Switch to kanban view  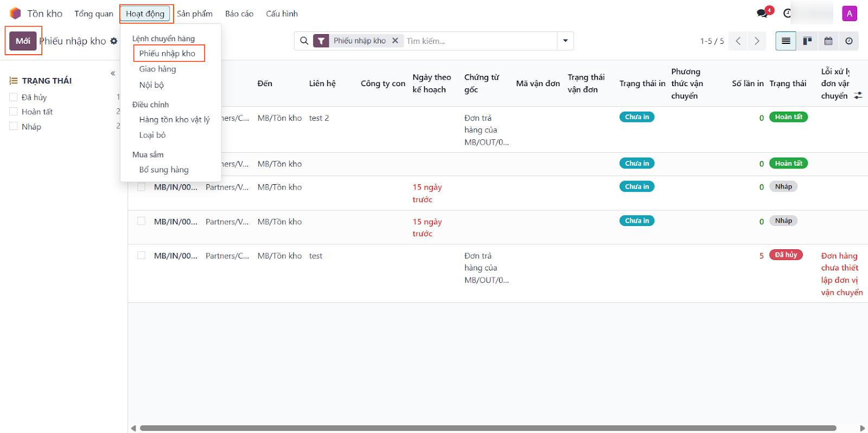(807, 41)
